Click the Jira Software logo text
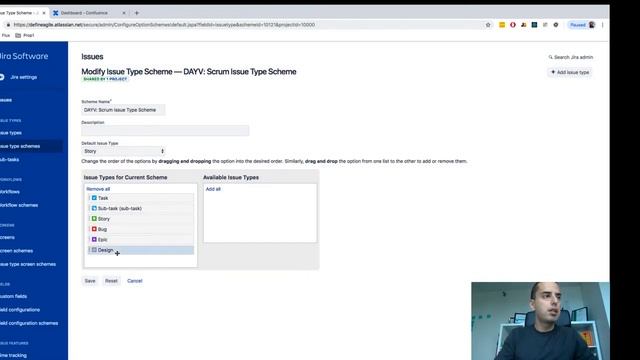640x360 pixels. [x=24, y=56]
